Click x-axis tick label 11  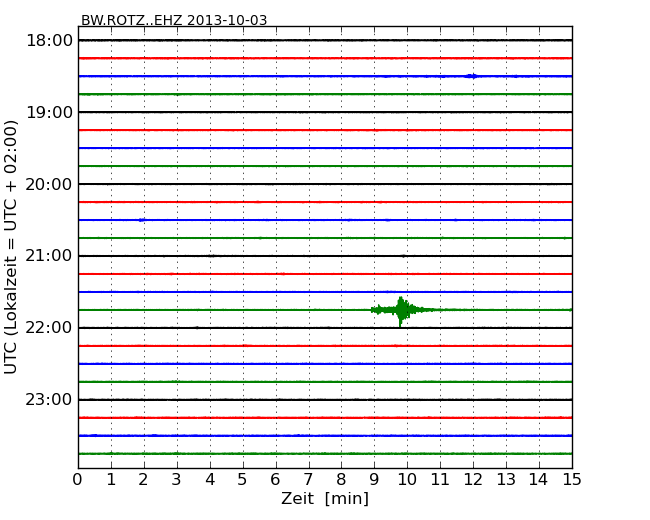tap(440, 480)
